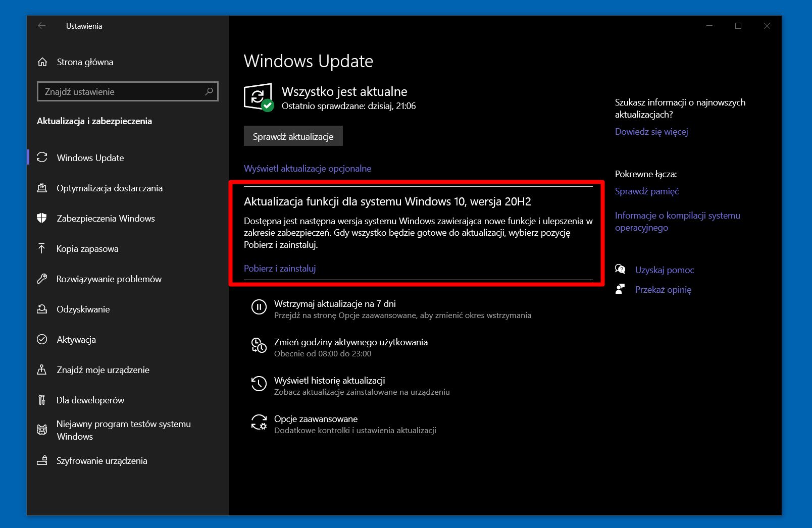Select the Kopia zapasowa upload arrow icon

(x=42, y=248)
